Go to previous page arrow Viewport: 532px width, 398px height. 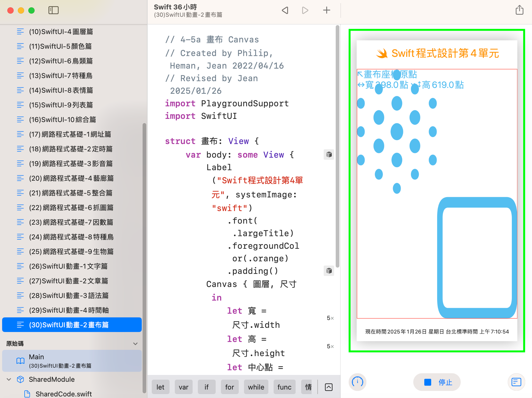click(285, 10)
